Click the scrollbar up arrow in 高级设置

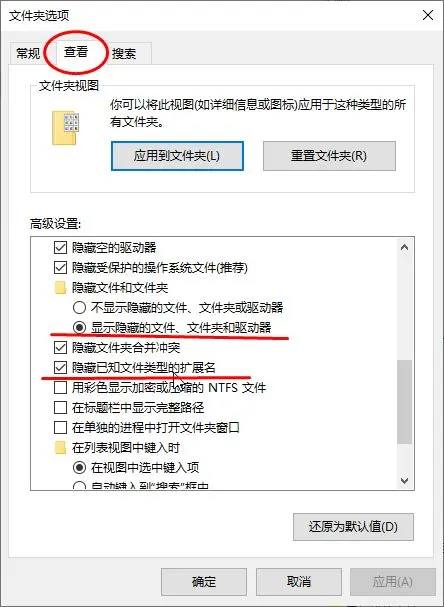point(405,247)
